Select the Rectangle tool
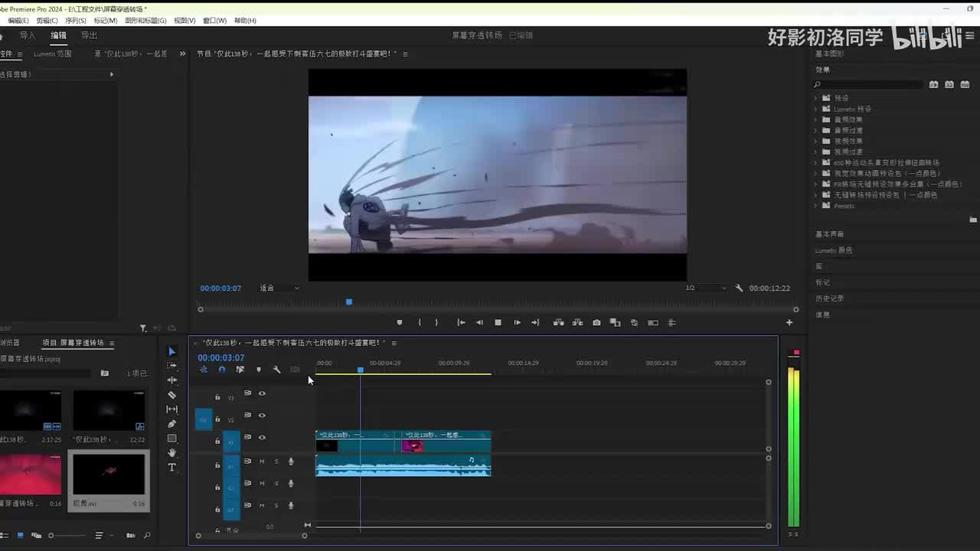This screenshot has width=980, height=551. point(171,439)
